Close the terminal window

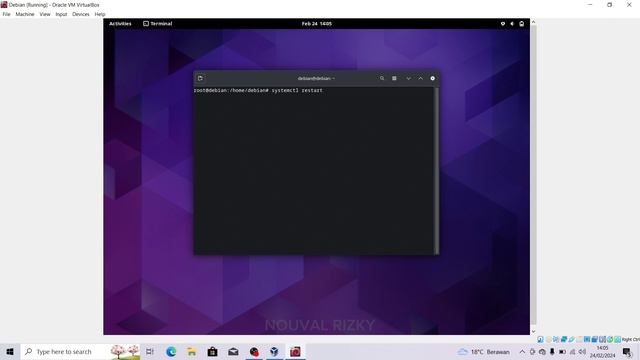click(x=433, y=78)
